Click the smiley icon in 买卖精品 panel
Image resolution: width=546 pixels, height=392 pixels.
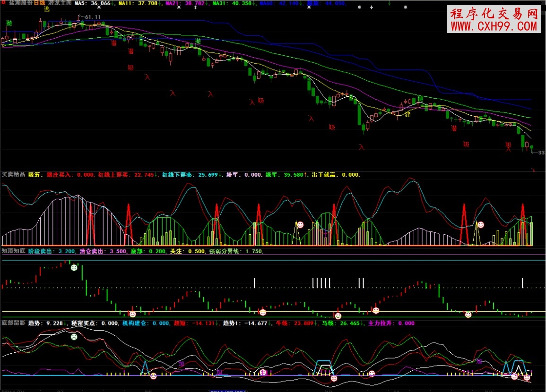pyautogui.click(x=299, y=224)
